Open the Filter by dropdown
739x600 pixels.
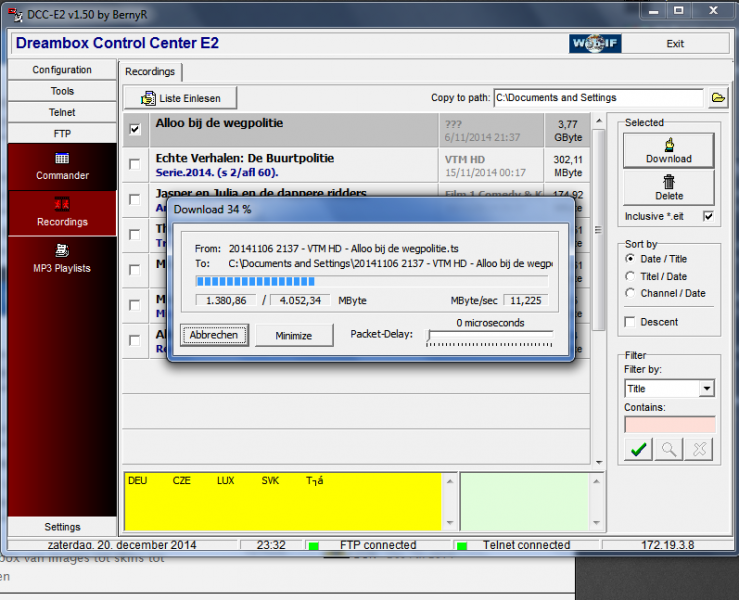click(707, 389)
